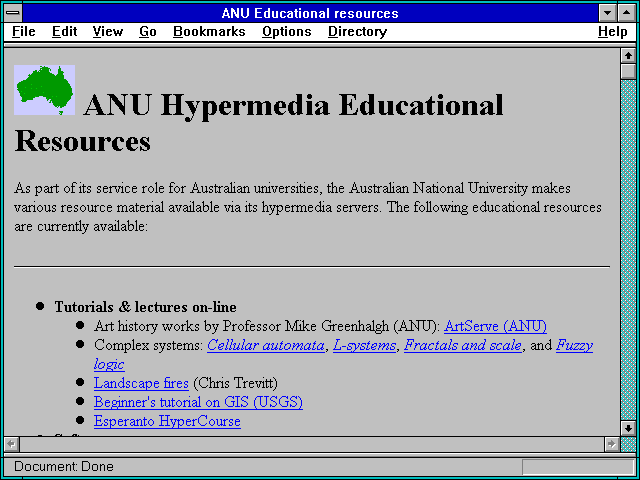640x480 pixels.
Task: Open the window control menu box
Action: click(13, 13)
